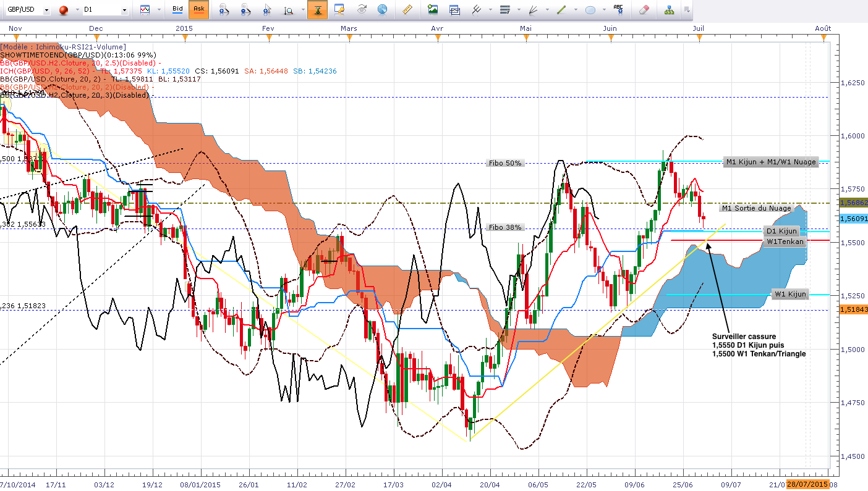Click the add text label ABC tool
Viewport: 868px width, 491px height.
[618, 10]
